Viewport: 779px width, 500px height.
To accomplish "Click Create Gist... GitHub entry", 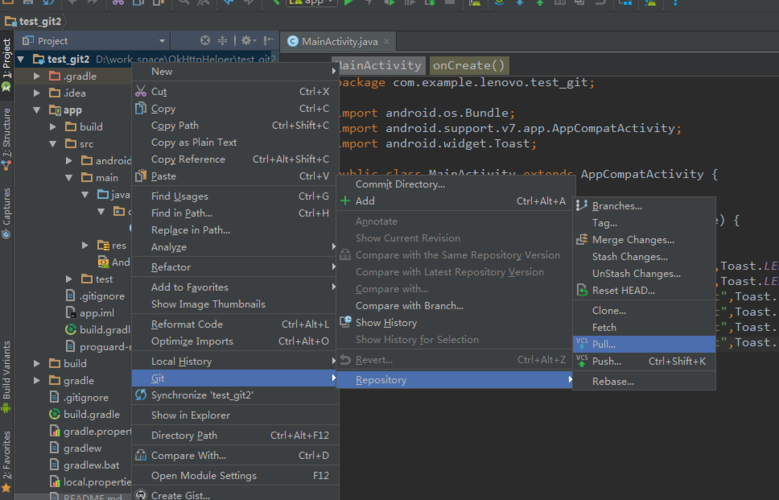I will click(x=235, y=495).
